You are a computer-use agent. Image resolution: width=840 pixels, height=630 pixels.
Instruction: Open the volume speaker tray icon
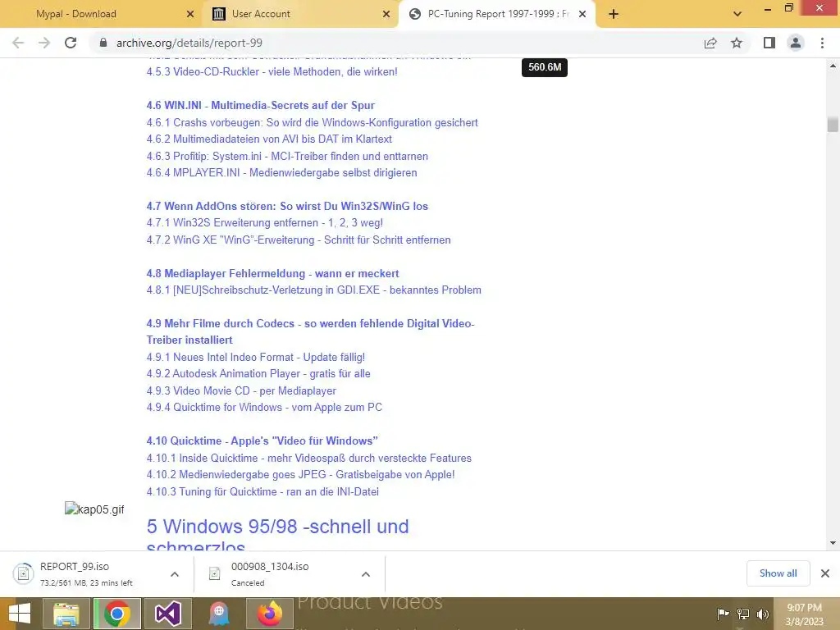click(762, 614)
